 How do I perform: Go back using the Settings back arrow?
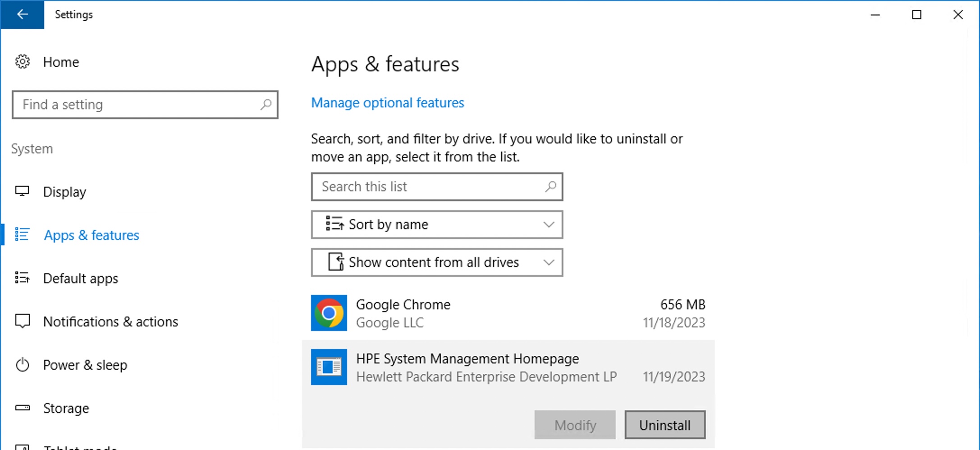22,14
